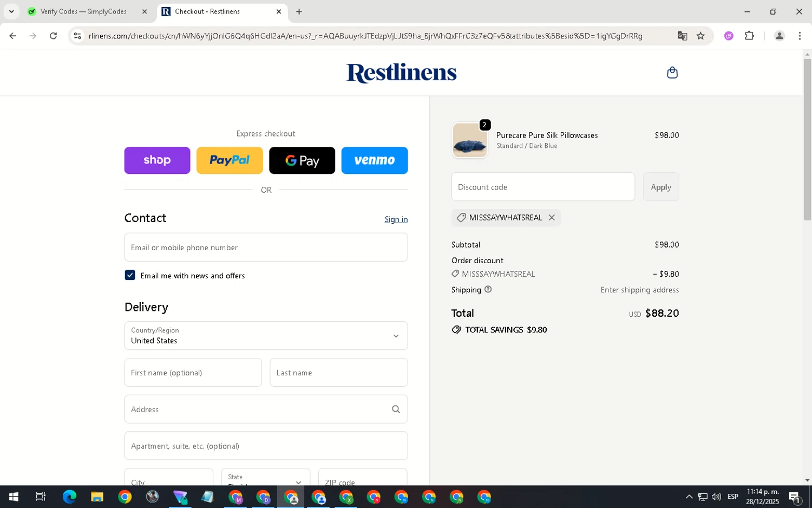Open Chrome three-dot menu

tap(800, 36)
